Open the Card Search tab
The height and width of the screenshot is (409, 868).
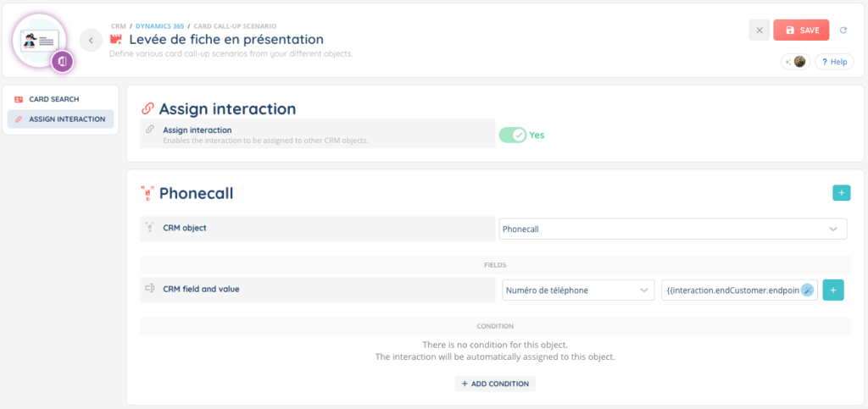[53, 99]
